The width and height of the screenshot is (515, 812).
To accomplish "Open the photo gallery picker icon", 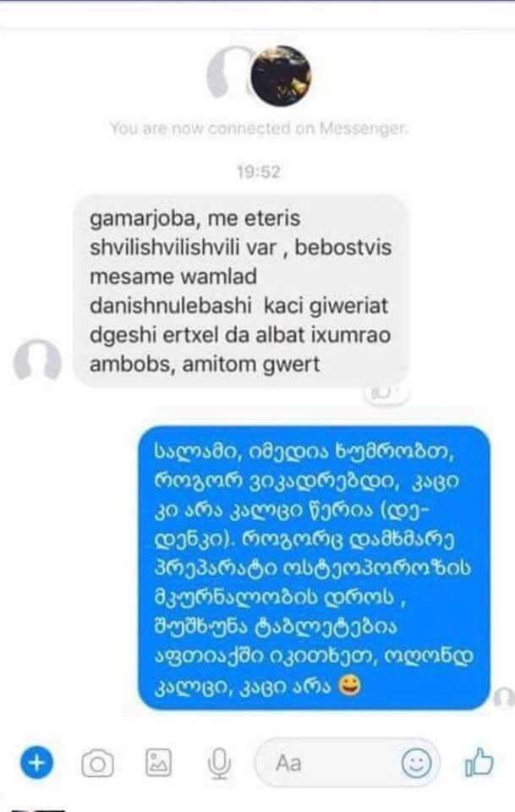I will (x=158, y=763).
